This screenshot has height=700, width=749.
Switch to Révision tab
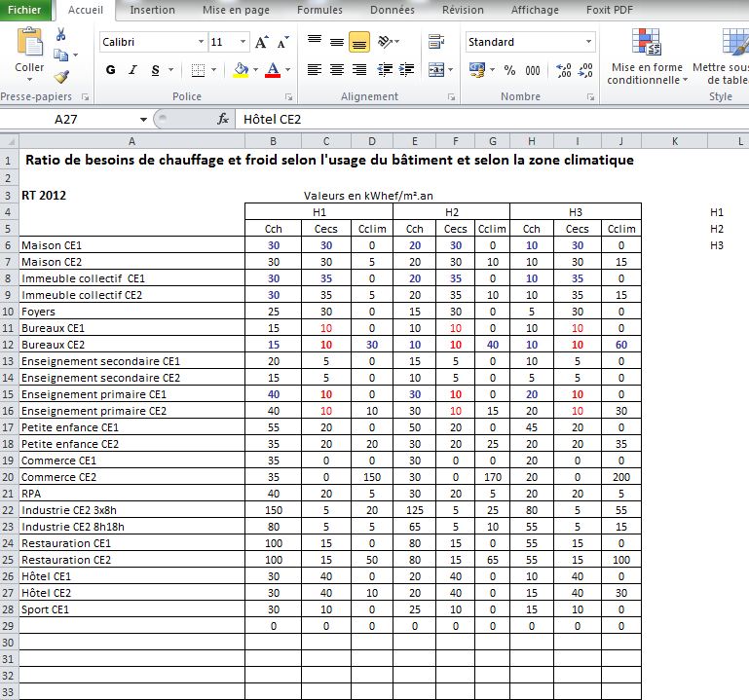463,10
